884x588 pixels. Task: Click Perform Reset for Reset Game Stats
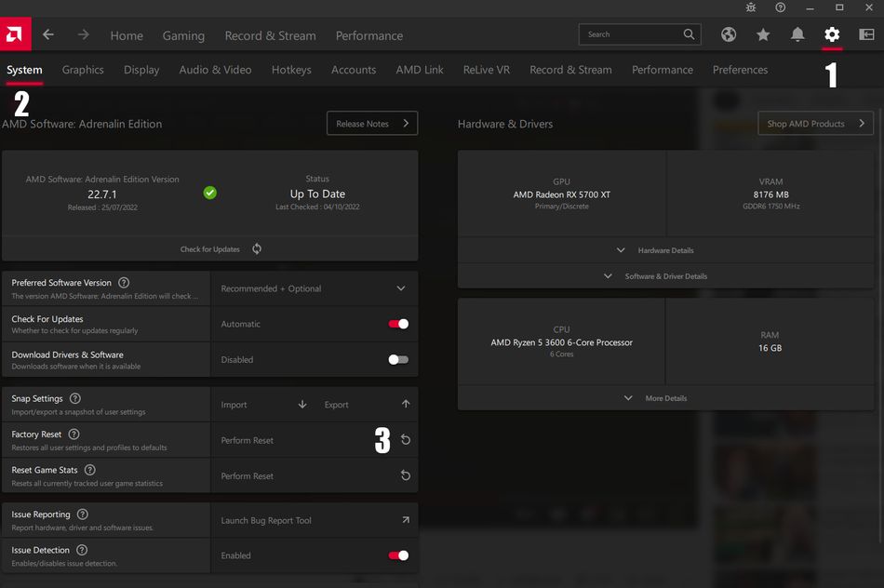(x=315, y=475)
